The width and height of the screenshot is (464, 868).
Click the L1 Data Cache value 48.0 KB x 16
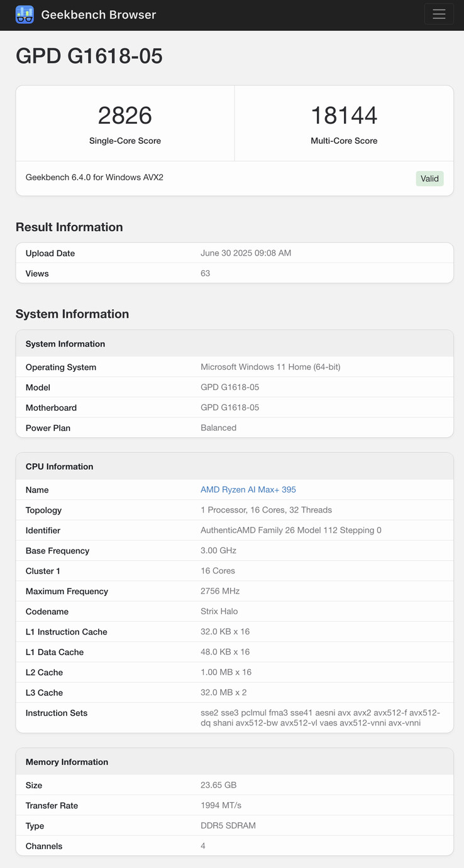(x=225, y=652)
